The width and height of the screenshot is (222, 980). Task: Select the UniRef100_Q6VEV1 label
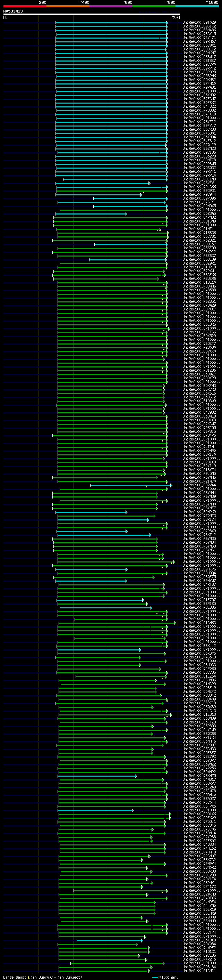point(199,183)
